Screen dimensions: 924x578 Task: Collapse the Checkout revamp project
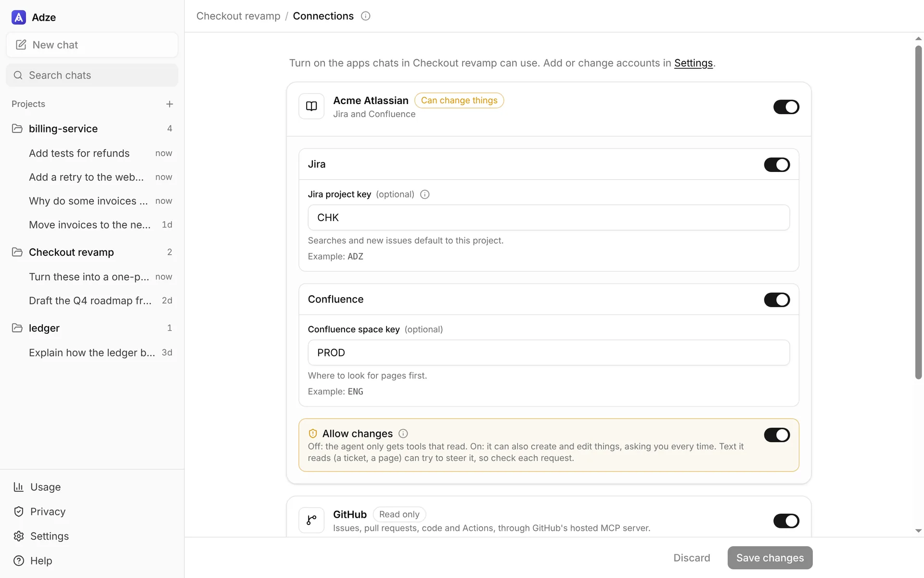click(x=92, y=252)
